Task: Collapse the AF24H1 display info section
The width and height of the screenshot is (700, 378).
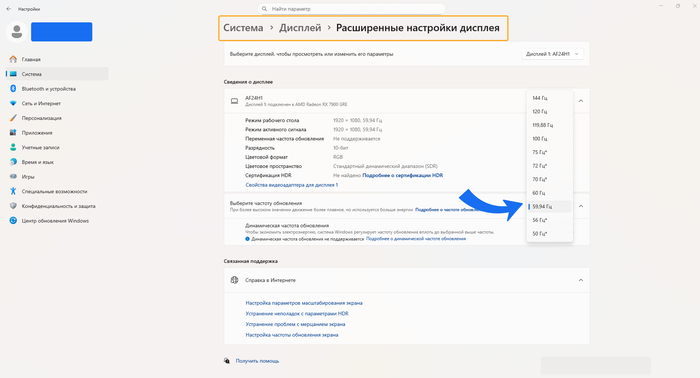Action: [x=581, y=101]
